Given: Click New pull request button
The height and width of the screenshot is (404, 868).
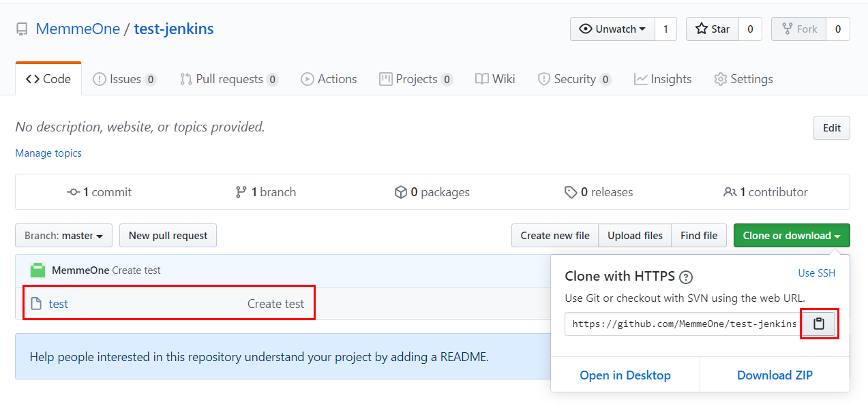Looking at the screenshot, I should click(168, 236).
